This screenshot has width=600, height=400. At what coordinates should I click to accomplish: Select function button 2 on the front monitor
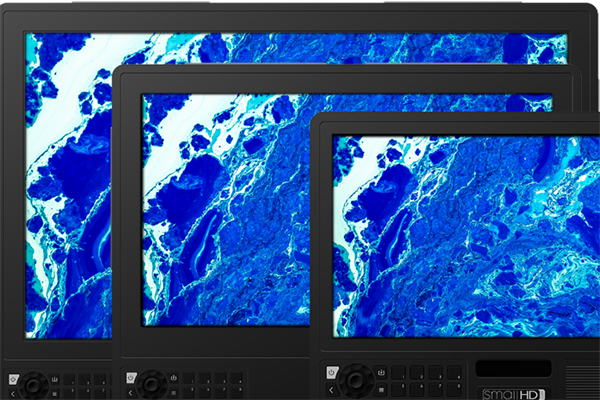[417, 372]
